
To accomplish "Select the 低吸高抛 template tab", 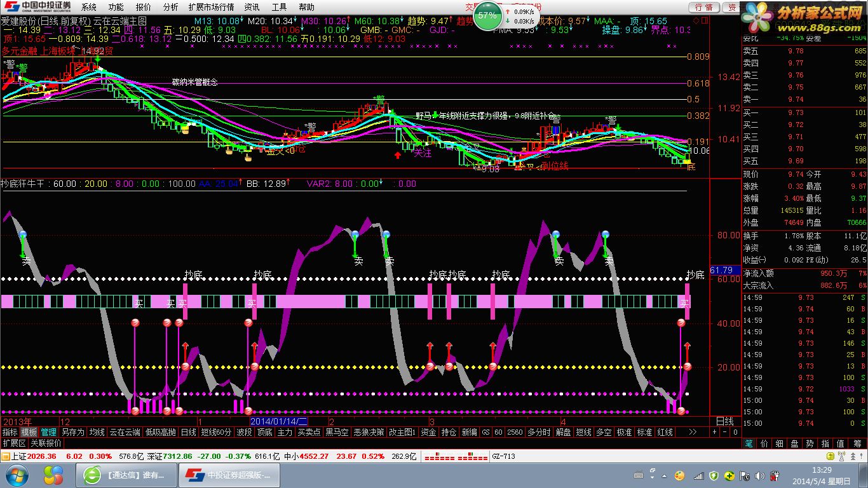I will coord(160,432).
